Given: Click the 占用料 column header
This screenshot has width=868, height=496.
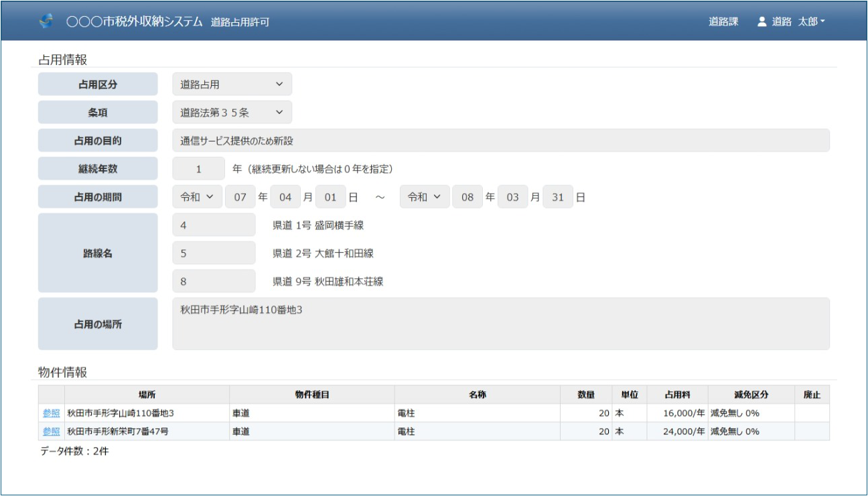Looking at the screenshot, I should 677,395.
